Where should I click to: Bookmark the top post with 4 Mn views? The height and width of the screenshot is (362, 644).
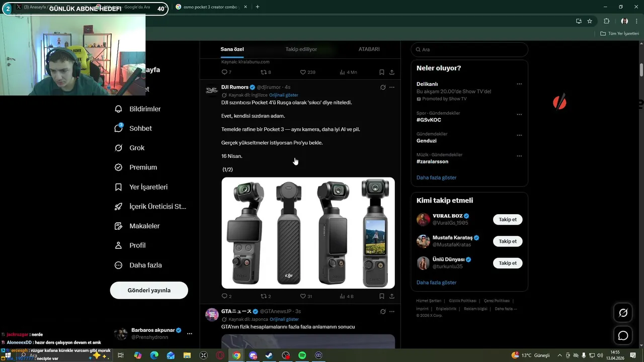[x=382, y=72]
